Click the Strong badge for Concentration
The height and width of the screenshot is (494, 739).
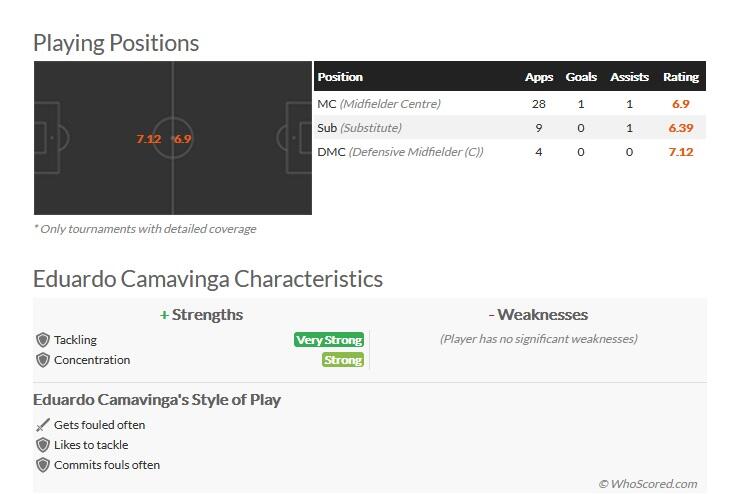point(343,360)
